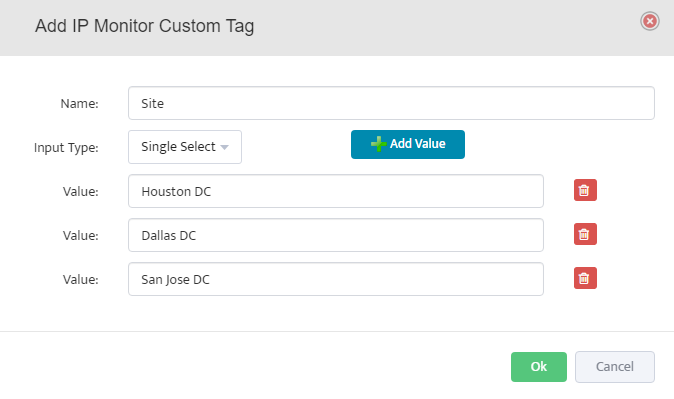The width and height of the screenshot is (674, 399).
Task: Cancel the custom tag dialog
Action: coord(615,367)
